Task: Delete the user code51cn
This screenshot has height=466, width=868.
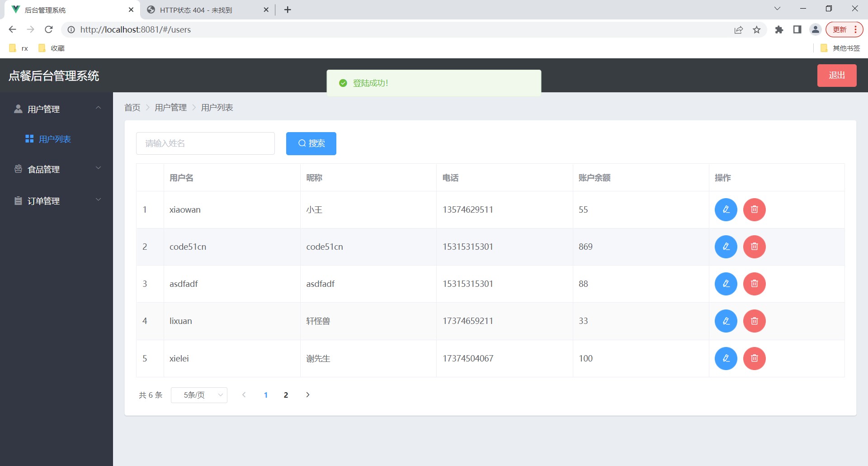Action: (x=754, y=247)
